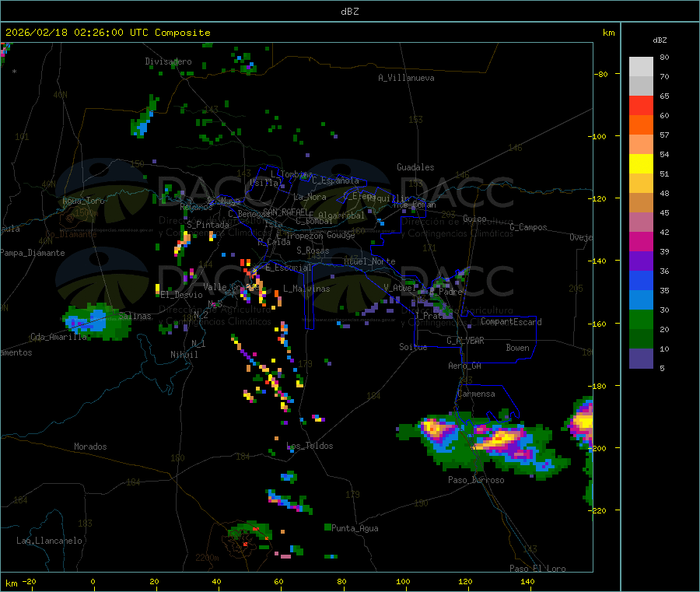Click the dark green 10-20 dBZ swatch
Image resolution: width=700 pixels, height=592 pixels.
641,339
